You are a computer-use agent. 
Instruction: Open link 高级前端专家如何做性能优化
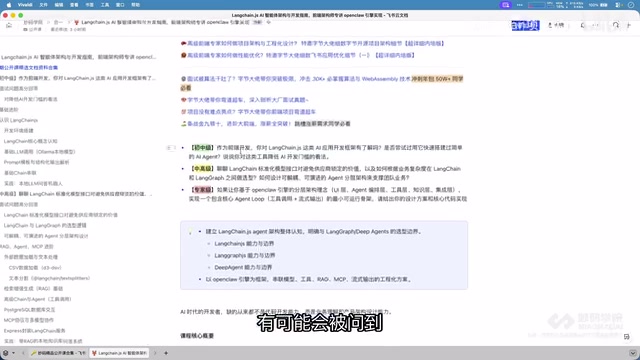coord(301,55)
